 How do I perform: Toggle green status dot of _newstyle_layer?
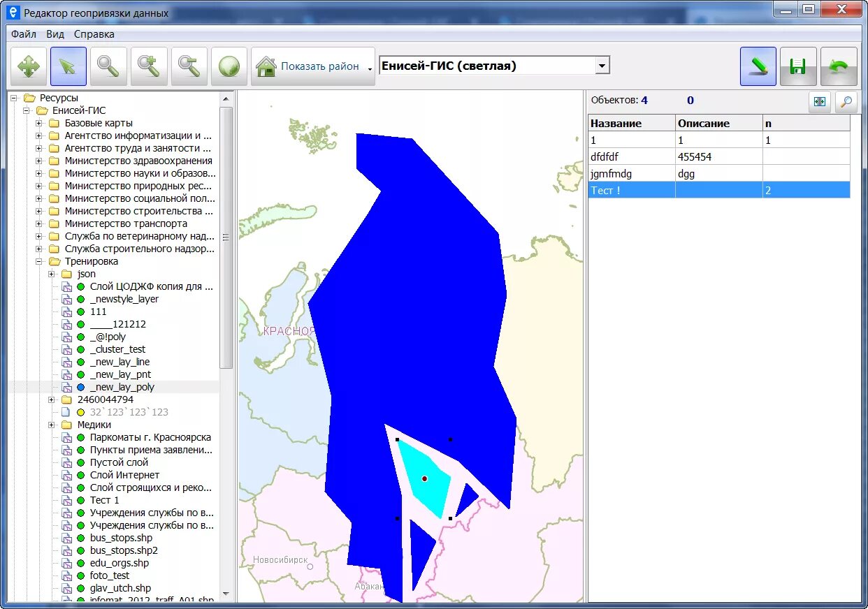click(x=80, y=299)
